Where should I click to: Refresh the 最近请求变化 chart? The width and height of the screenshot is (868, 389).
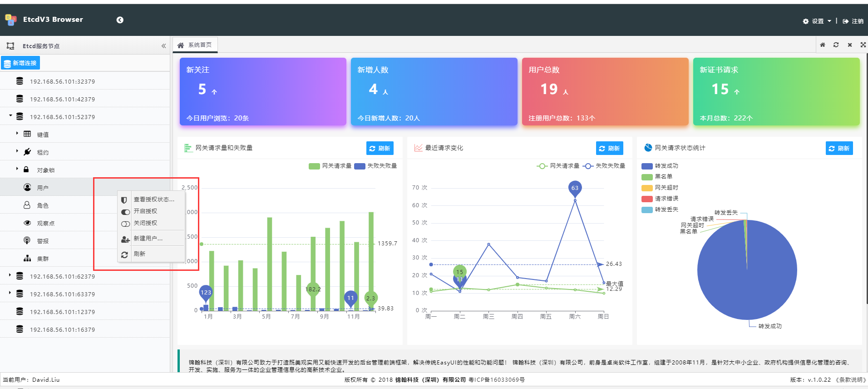610,148
